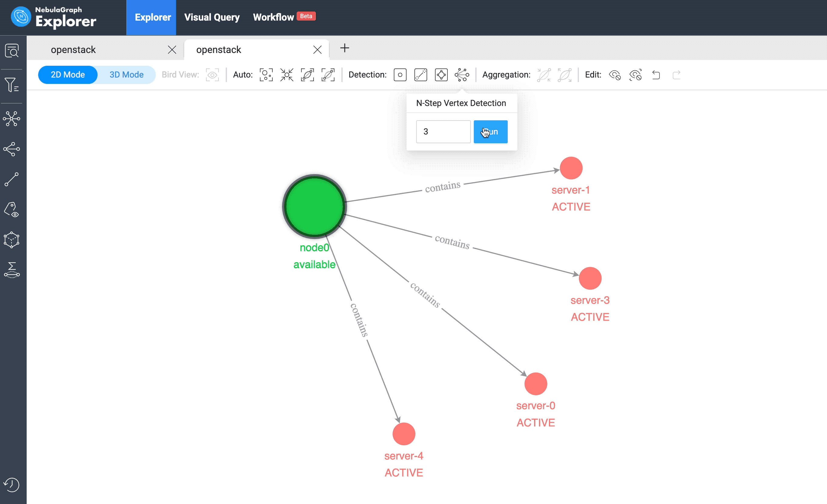Open the Workflow Beta section
Screen dimensions: 827x504
tap(274, 17)
